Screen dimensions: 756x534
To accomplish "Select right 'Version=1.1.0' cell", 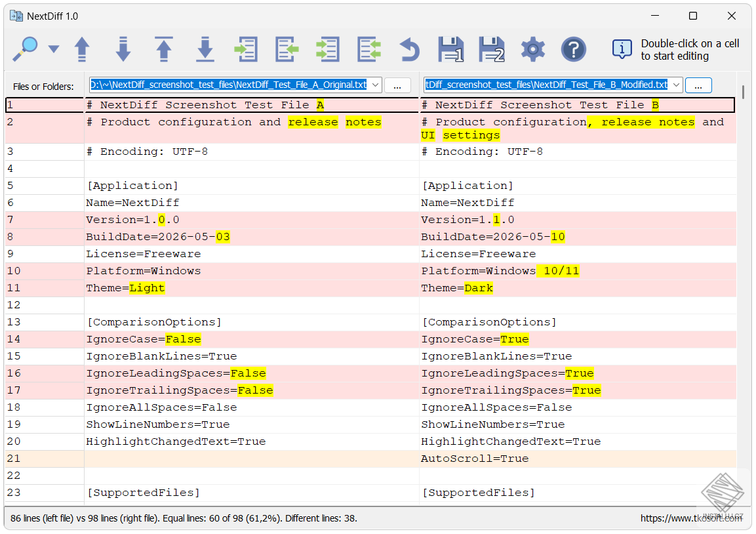I will pos(578,220).
